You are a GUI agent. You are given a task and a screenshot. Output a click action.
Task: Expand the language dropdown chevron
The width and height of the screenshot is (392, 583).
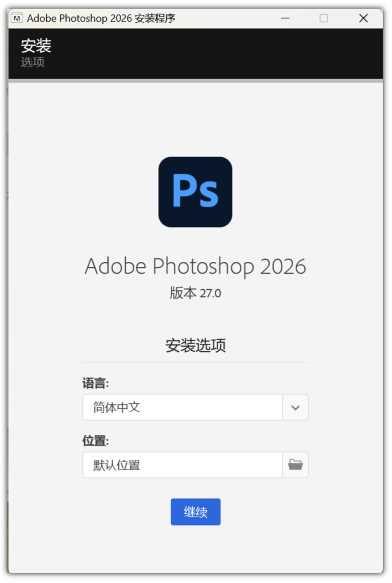(x=295, y=407)
